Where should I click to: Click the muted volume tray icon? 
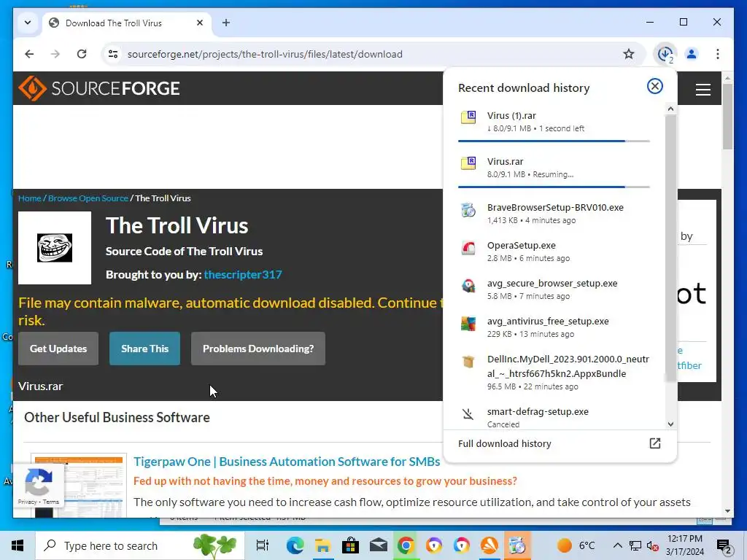(x=652, y=545)
